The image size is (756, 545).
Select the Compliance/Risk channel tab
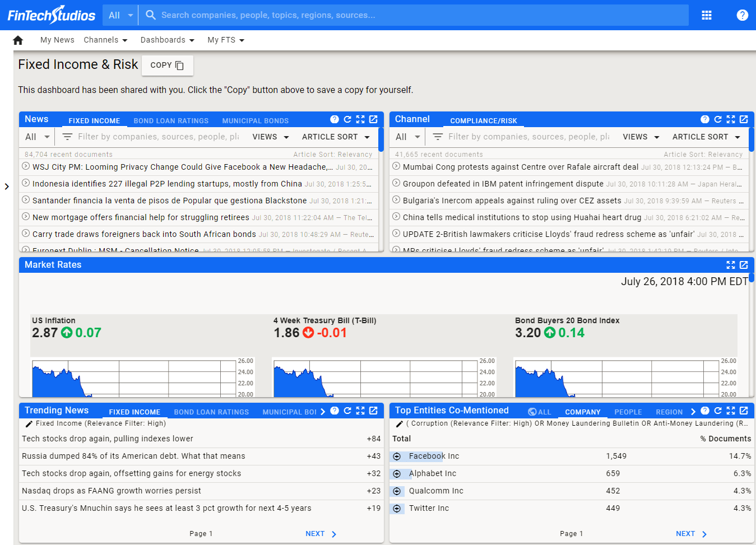tap(484, 120)
